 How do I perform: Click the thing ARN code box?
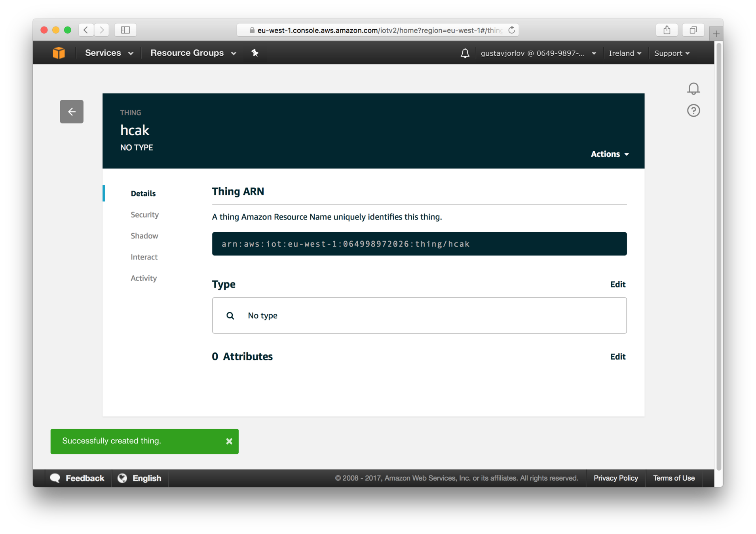(419, 244)
